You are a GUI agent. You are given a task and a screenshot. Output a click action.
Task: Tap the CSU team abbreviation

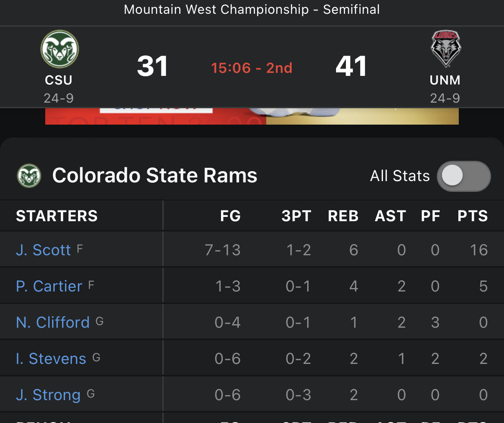click(59, 80)
